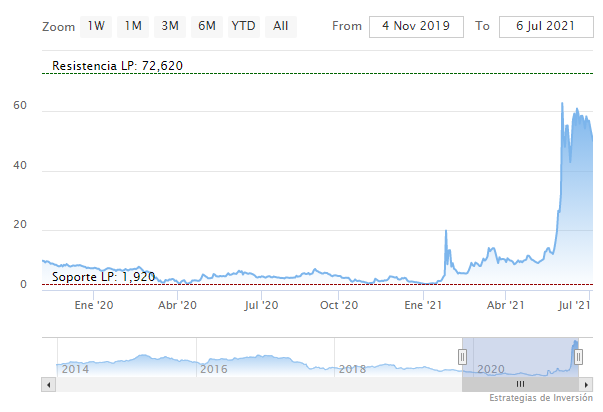The height and width of the screenshot is (412, 603).
Task: Set zoom to 6M
Action: [207, 26]
